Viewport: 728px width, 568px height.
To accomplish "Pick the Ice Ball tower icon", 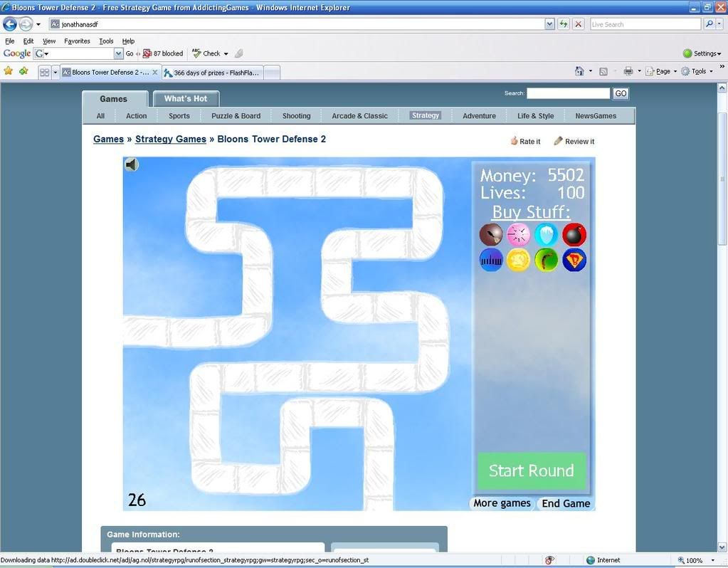I will (547, 235).
